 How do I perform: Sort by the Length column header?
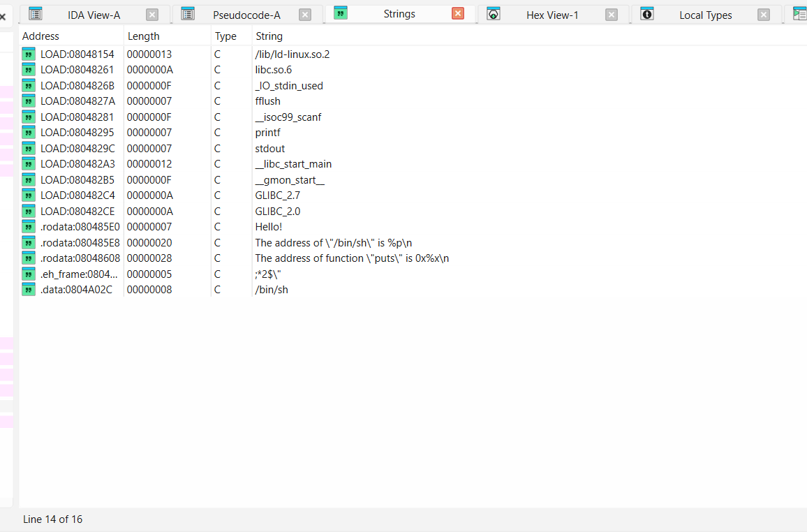click(x=143, y=36)
